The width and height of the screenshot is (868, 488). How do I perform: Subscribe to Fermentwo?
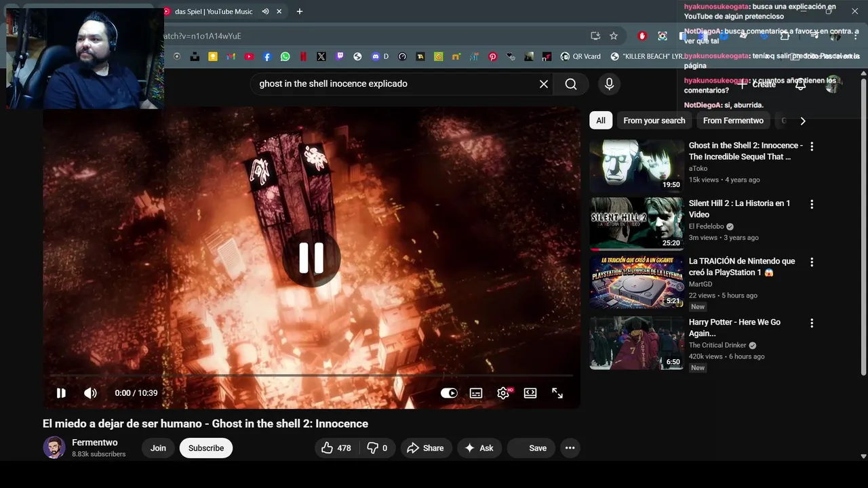pyautogui.click(x=206, y=448)
